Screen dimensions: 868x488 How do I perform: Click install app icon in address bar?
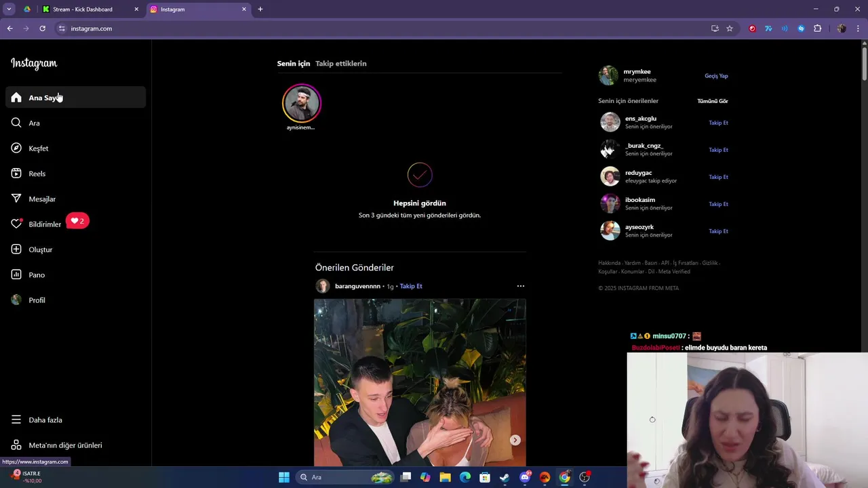pos(715,28)
